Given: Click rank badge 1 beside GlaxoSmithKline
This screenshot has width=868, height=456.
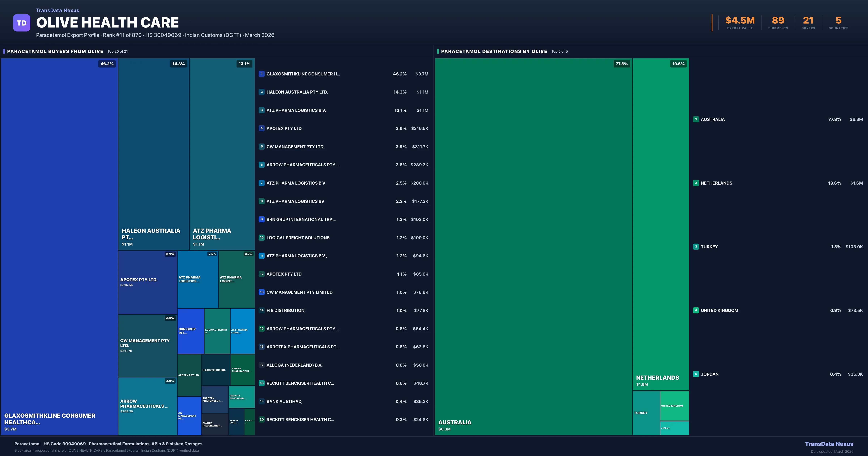Looking at the screenshot, I should (261, 74).
